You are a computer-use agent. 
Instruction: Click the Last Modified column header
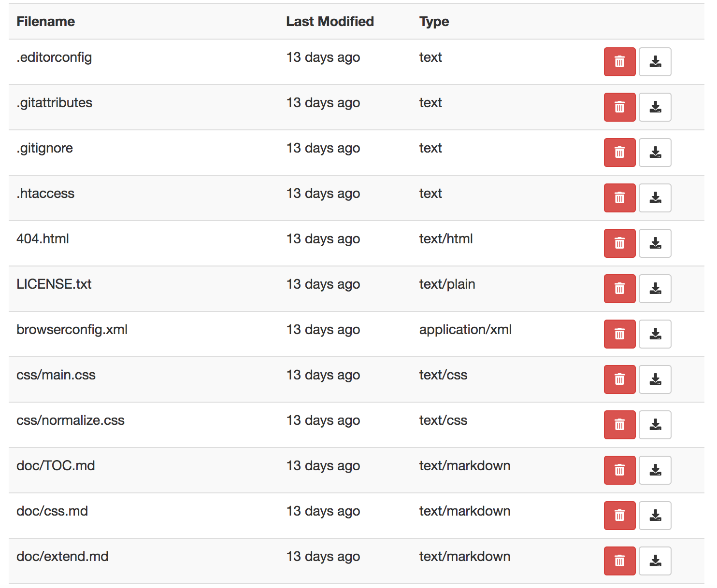click(x=330, y=21)
